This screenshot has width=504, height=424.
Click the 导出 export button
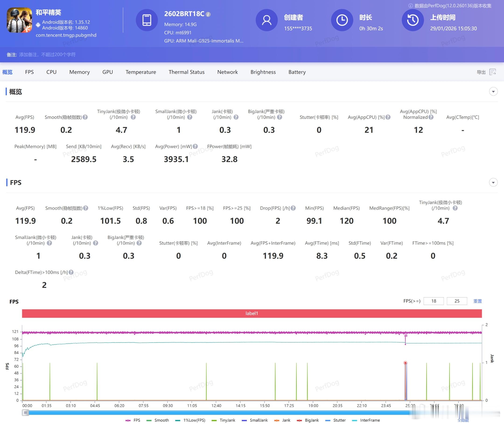tap(481, 72)
